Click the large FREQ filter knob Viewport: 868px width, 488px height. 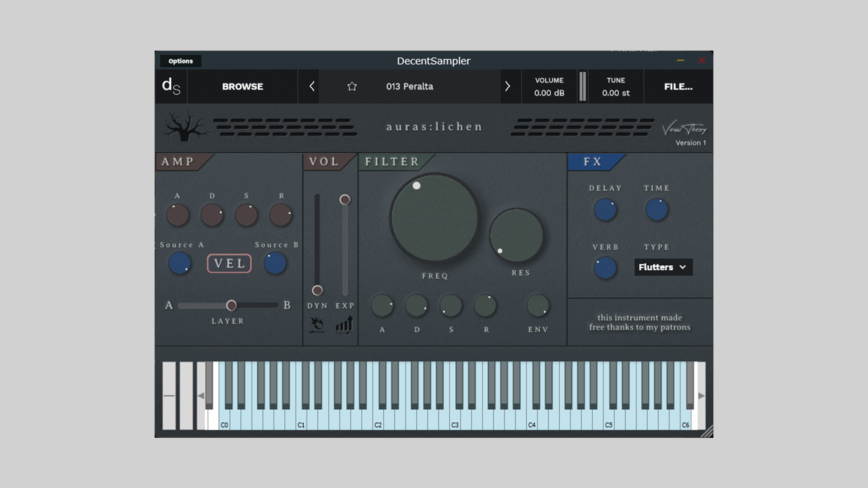click(x=434, y=218)
